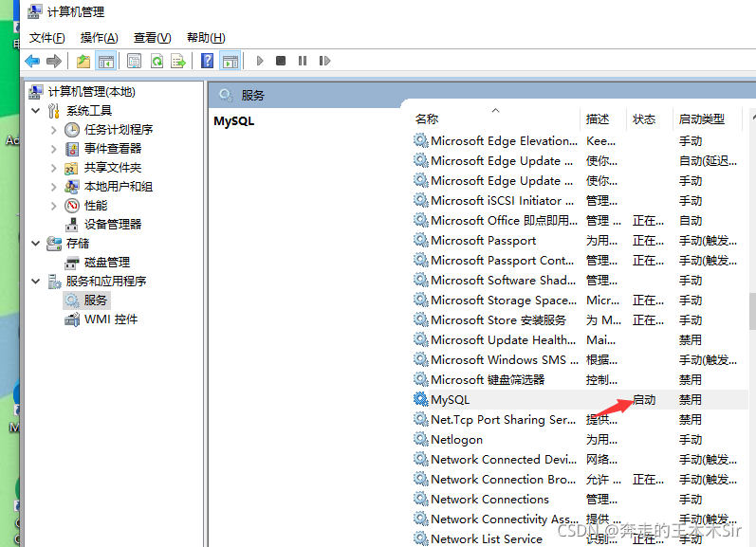This screenshot has height=547, width=756.
Task: Select Microsoft Store 安装服务 row
Action: [580, 320]
